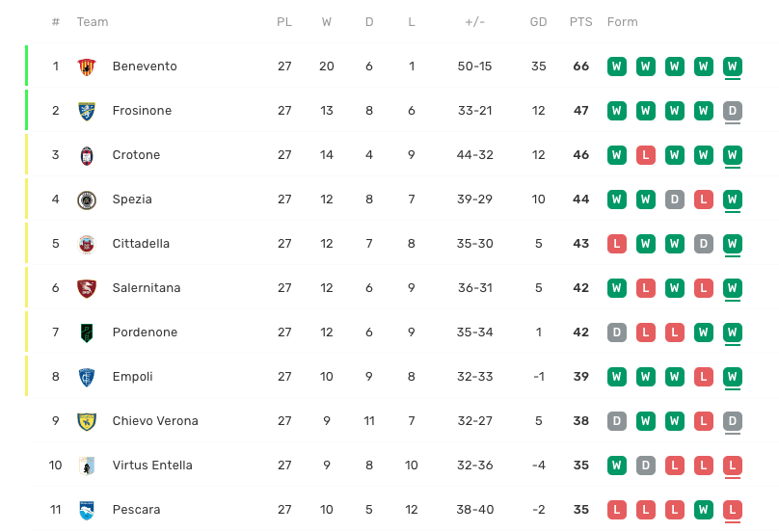
Task: Click the Team column header
Action: click(93, 22)
